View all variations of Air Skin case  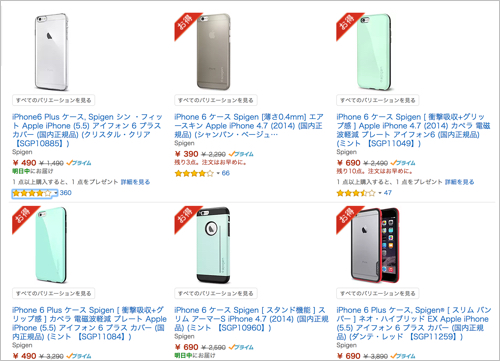[216, 100]
